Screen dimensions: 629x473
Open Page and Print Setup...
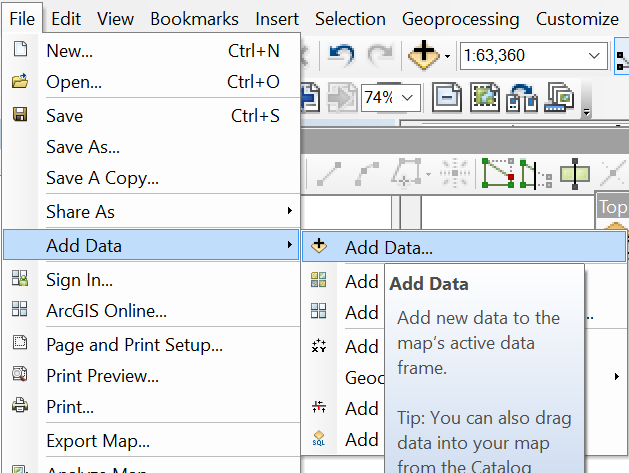152,345
